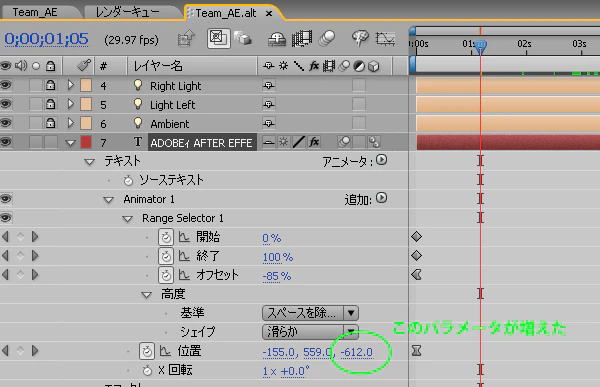Enable Frame Blending for all layers
The image size is (600, 387).
coord(302,38)
